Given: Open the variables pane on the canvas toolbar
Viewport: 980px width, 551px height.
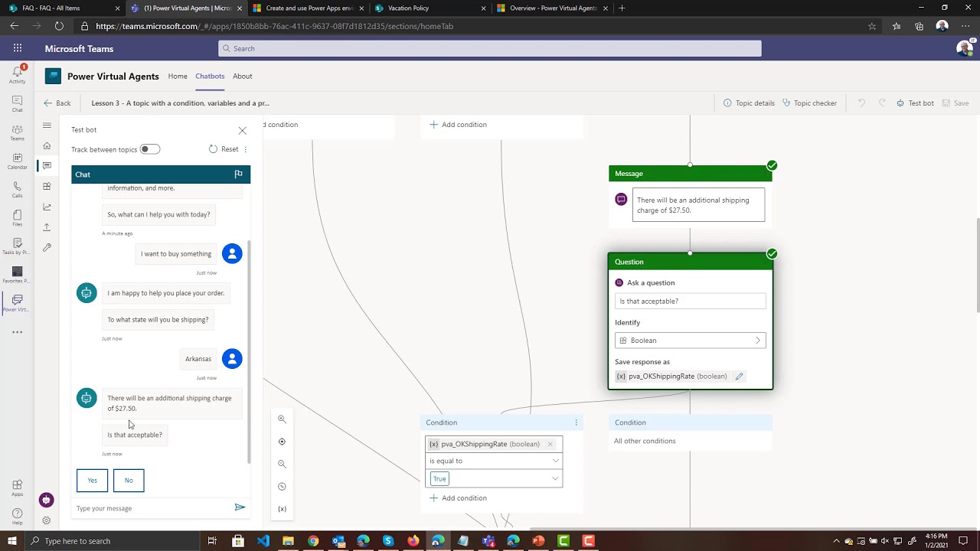Looking at the screenshot, I should [x=282, y=509].
